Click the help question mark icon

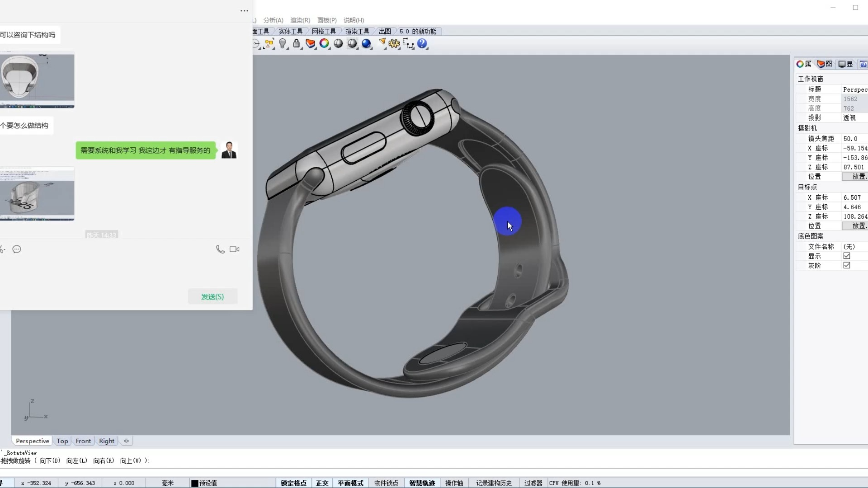[x=422, y=43]
